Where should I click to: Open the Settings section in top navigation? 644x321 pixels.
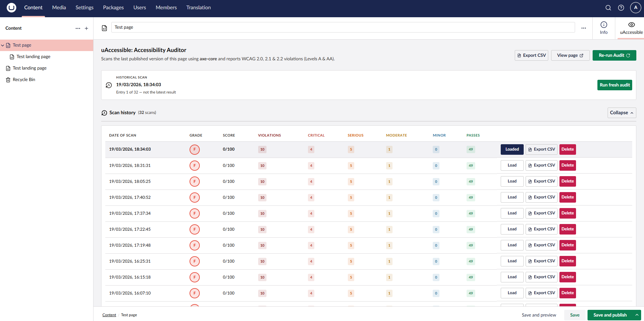[84, 7]
